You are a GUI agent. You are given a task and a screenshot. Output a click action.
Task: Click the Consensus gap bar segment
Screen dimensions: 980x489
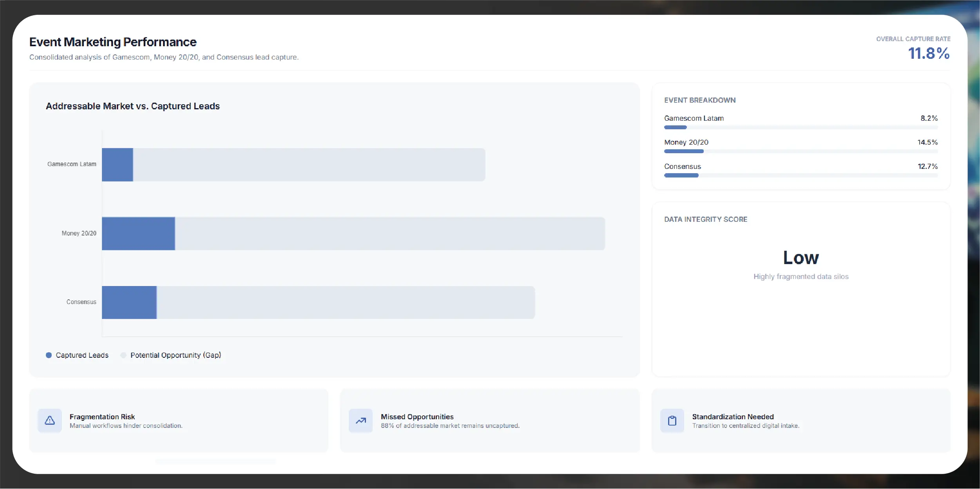346,302
